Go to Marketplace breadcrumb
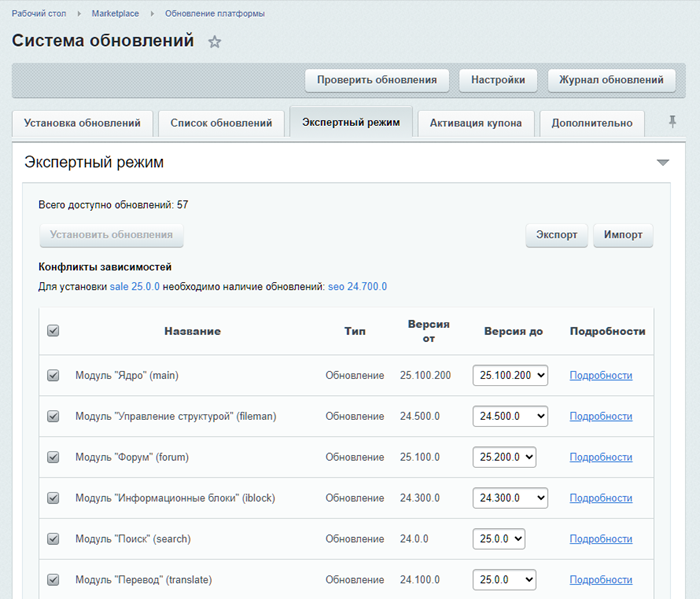Image resolution: width=700 pixels, height=599 pixels. click(115, 13)
